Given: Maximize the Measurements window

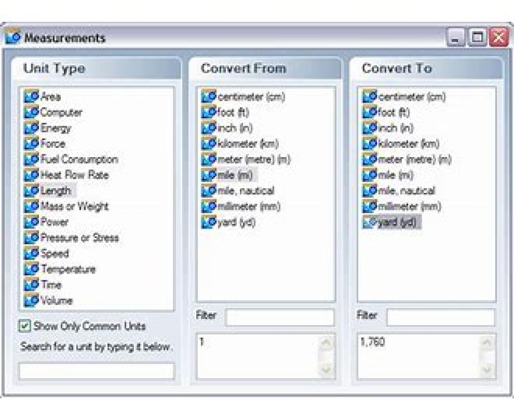Looking at the screenshot, I should point(477,38).
